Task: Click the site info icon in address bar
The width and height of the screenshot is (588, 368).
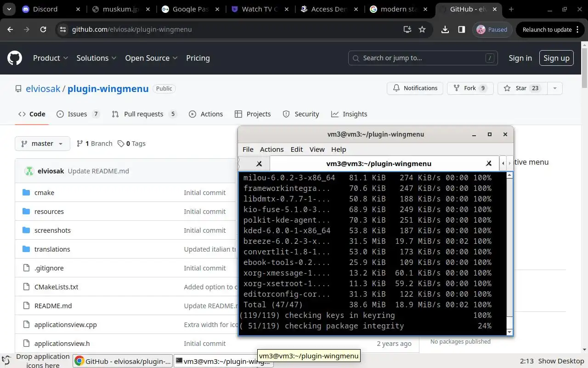Action: (63, 29)
